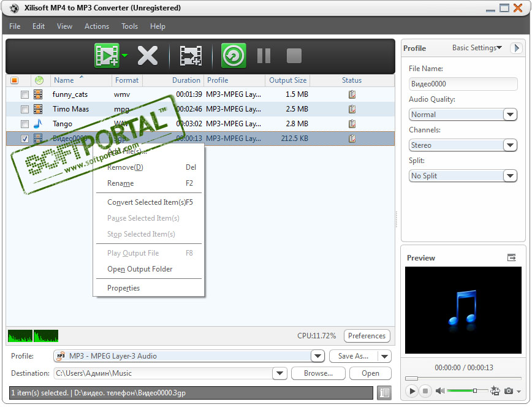
Task: Open the Basic Settings dropdown
Action: [x=477, y=48]
